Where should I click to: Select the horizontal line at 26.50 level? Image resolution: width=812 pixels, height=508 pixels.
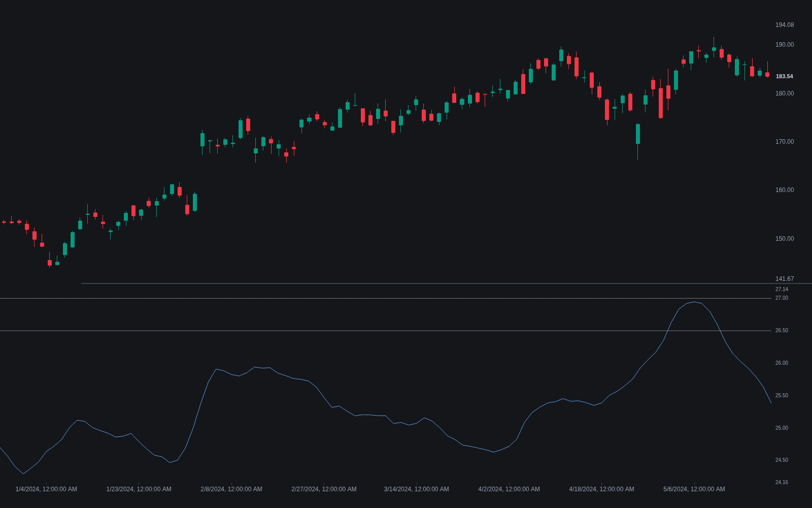tap(386, 331)
